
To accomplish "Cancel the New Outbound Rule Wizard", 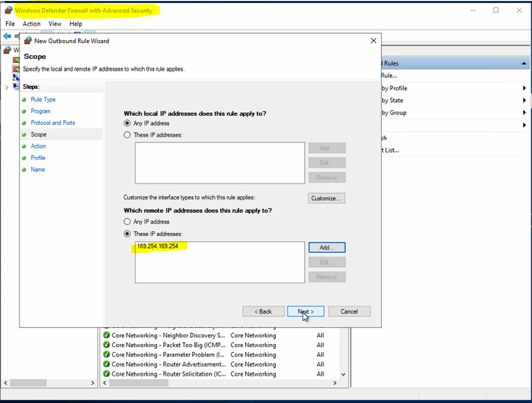I will (x=349, y=311).
